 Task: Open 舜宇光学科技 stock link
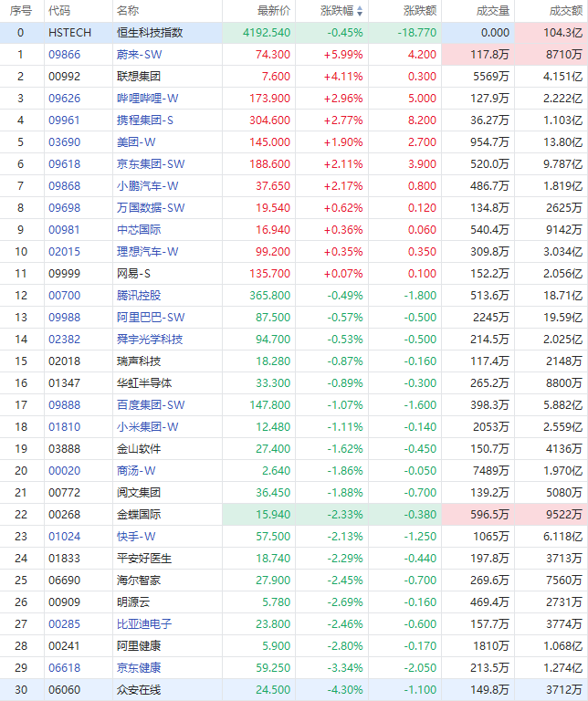click(x=150, y=340)
